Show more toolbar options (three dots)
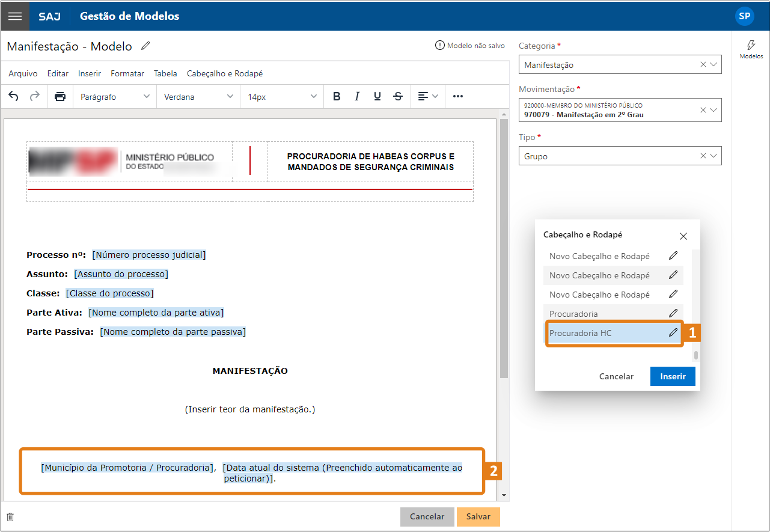 [458, 96]
